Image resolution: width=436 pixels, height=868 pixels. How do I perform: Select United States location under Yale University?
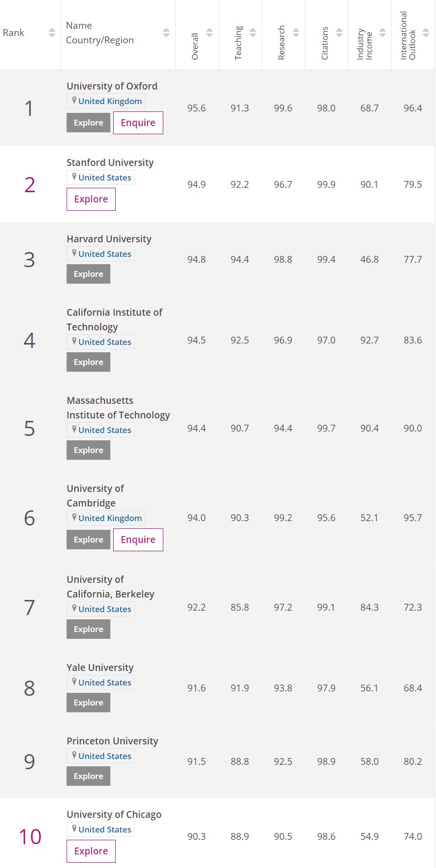tap(105, 683)
